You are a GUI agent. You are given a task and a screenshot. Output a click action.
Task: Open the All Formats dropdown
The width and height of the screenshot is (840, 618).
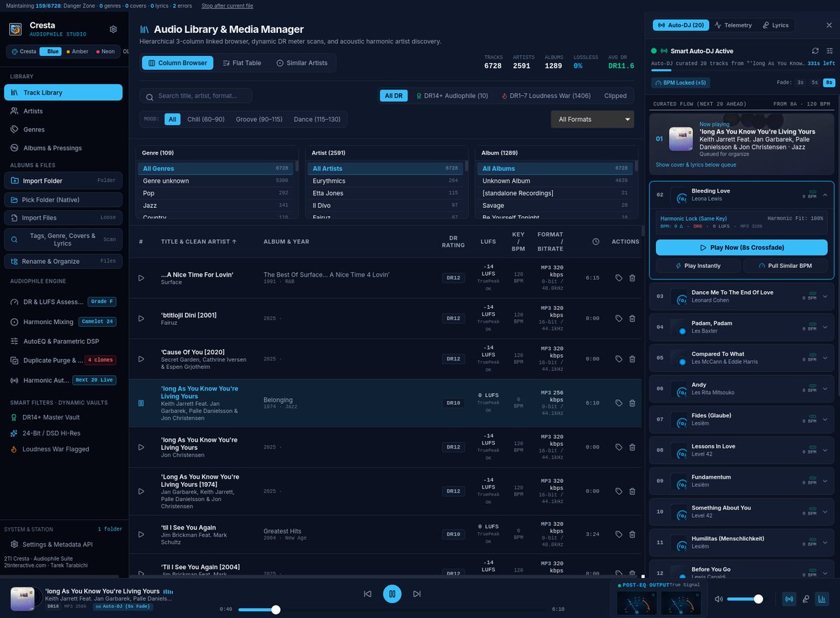[x=592, y=120]
